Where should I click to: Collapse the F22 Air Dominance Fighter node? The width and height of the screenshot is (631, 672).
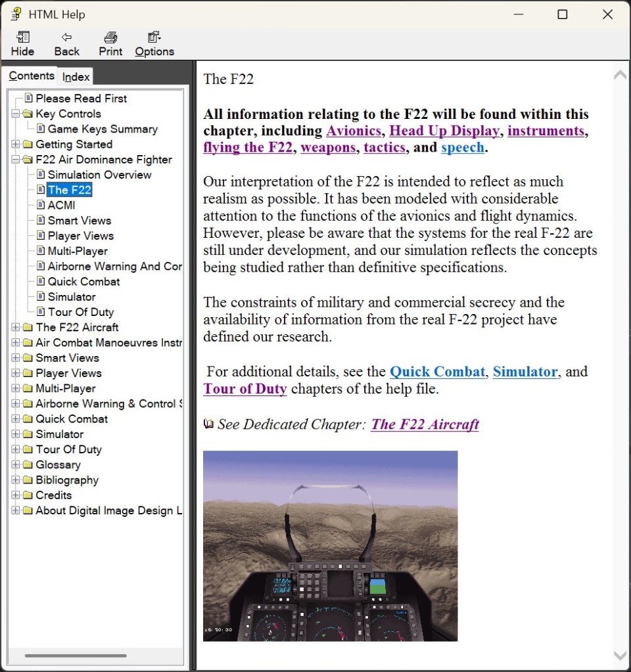click(x=16, y=160)
